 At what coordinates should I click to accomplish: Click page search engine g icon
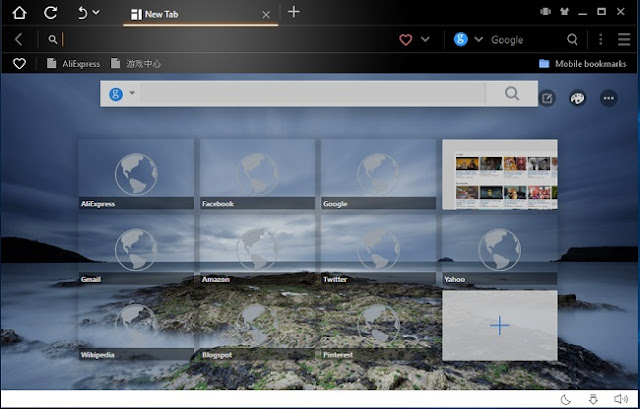[116, 94]
